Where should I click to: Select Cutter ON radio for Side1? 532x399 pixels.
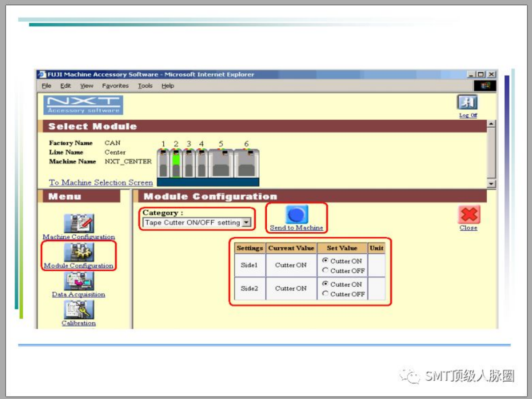pos(325,260)
